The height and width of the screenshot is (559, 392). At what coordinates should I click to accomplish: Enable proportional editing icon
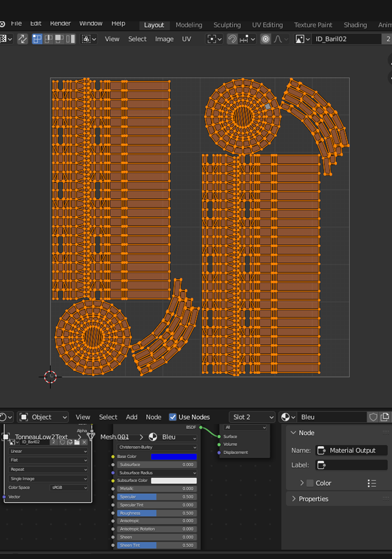pyautogui.click(x=266, y=39)
